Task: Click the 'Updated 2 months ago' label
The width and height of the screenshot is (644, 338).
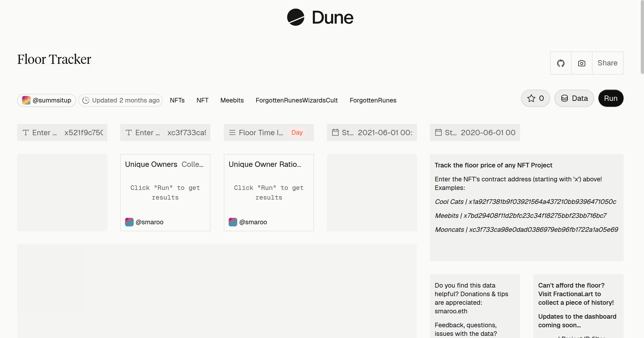Action: (x=126, y=100)
